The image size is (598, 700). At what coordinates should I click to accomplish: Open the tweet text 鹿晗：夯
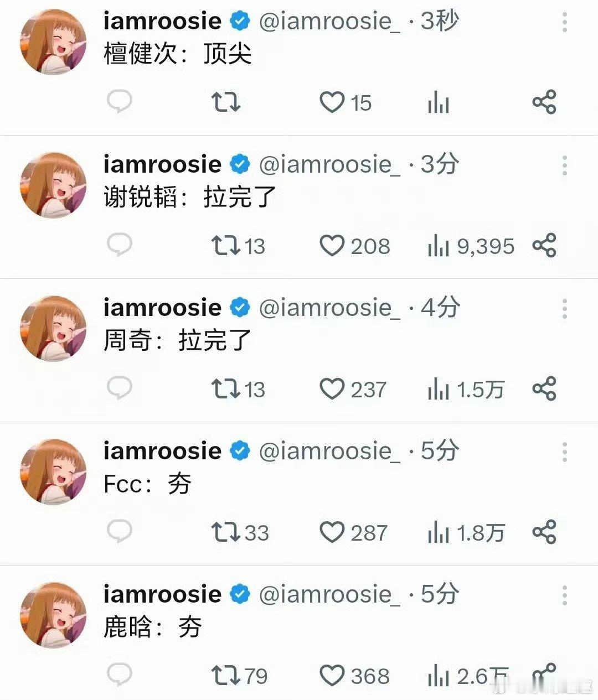pos(153,627)
